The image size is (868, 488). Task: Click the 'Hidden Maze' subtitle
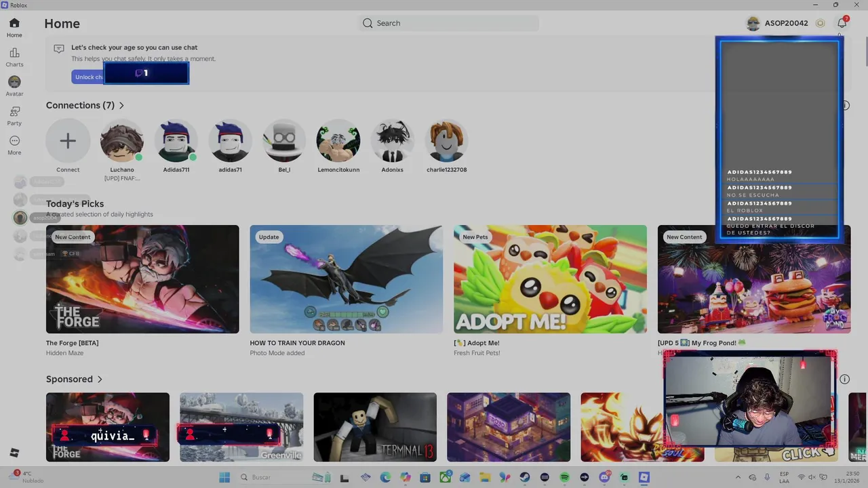point(65,353)
